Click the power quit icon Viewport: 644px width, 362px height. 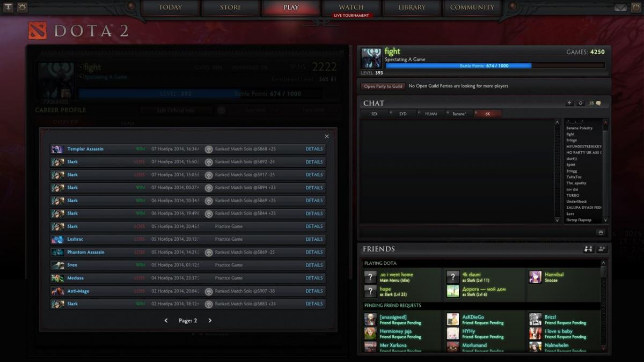tap(635, 8)
